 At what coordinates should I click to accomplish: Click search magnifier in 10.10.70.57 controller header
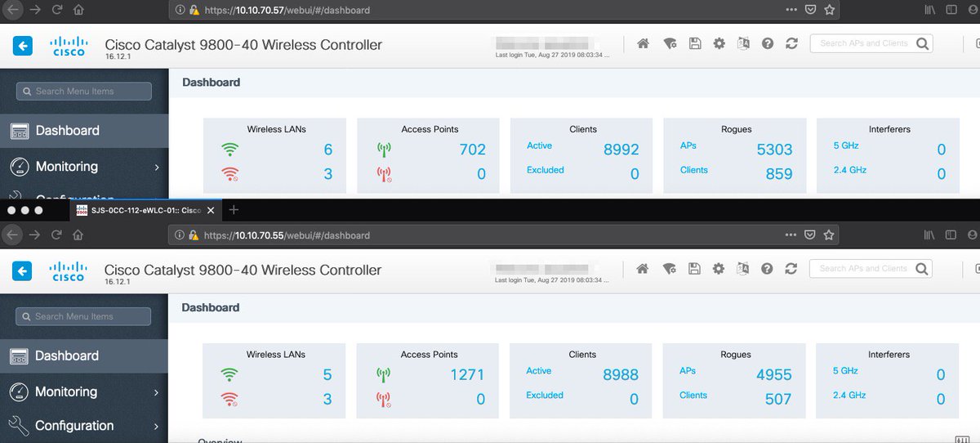(921, 44)
